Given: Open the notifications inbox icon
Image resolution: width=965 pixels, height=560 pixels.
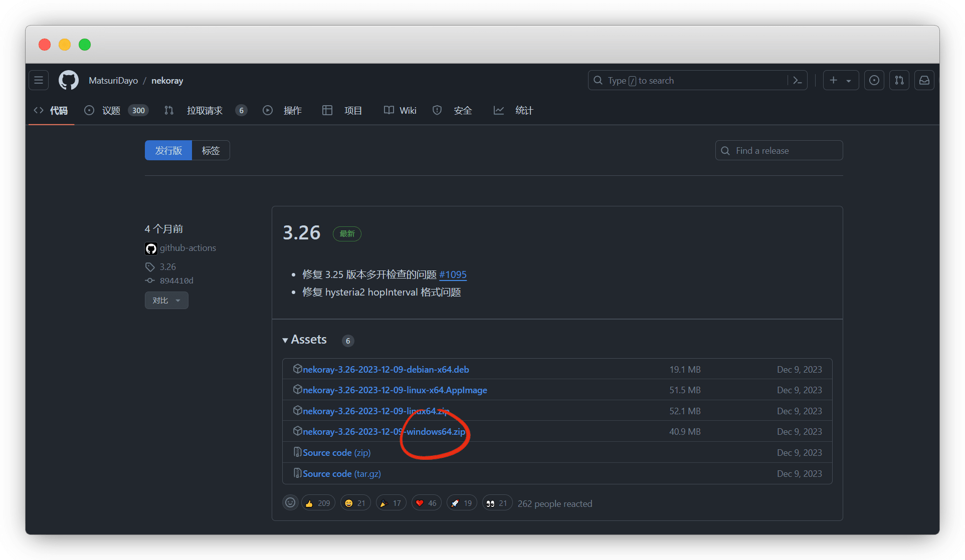Looking at the screenshot, I should coord(924,80).
